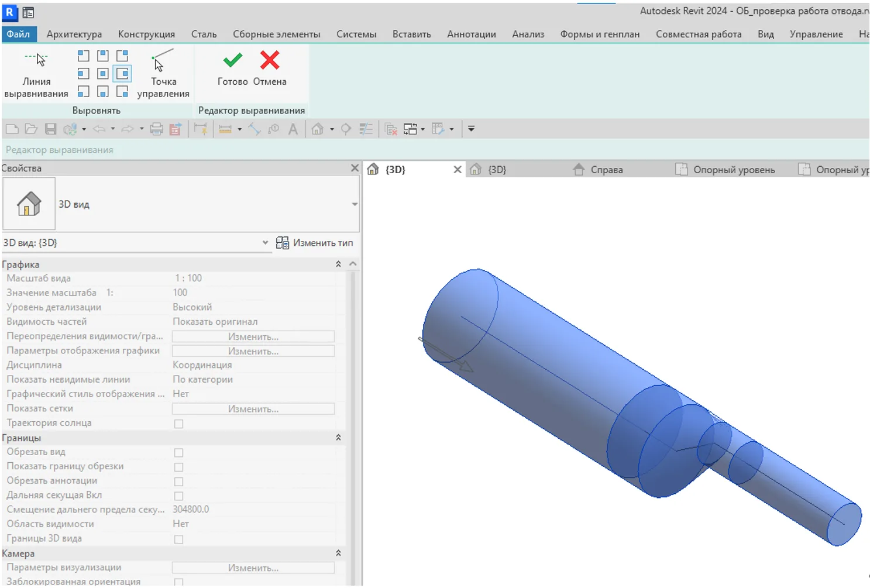Viewport: 870px width, 588px height.
Task: Collapse the Графика section
Action: [338, 264]
